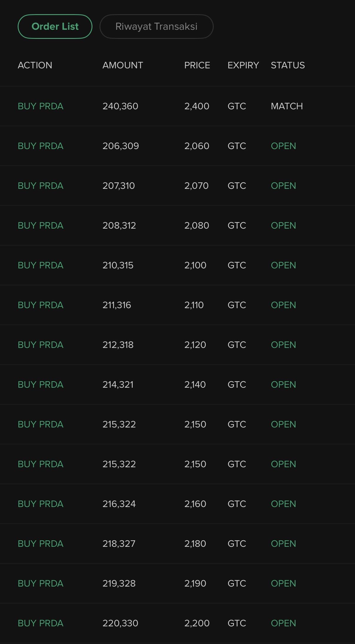
Task: Select the order with amount 206,309
Action: pyautogui.click(x=121, y=146)
